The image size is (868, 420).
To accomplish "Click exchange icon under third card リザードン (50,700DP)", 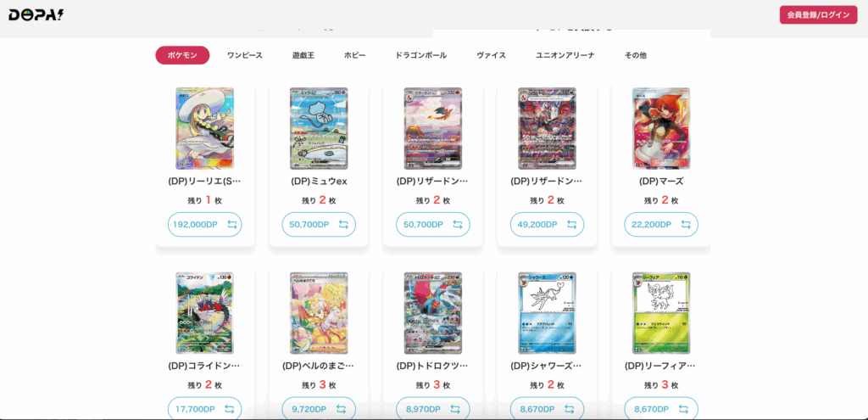I will (458, 224).
